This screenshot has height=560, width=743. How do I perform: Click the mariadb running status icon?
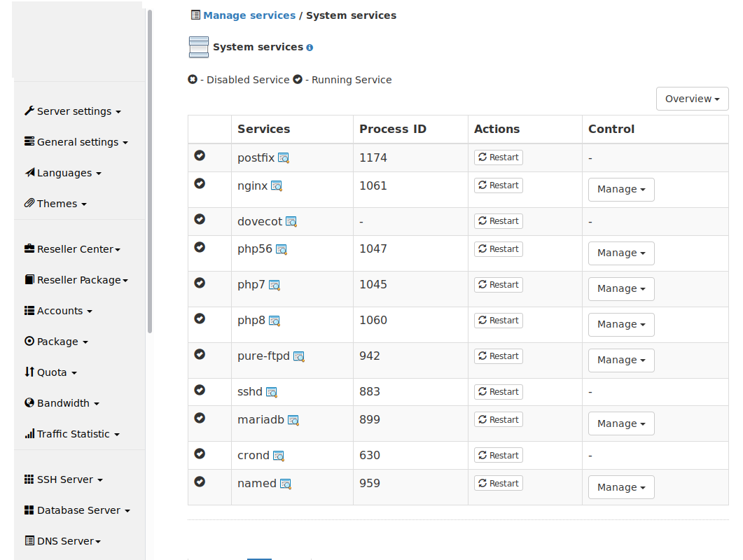point(200,418)
